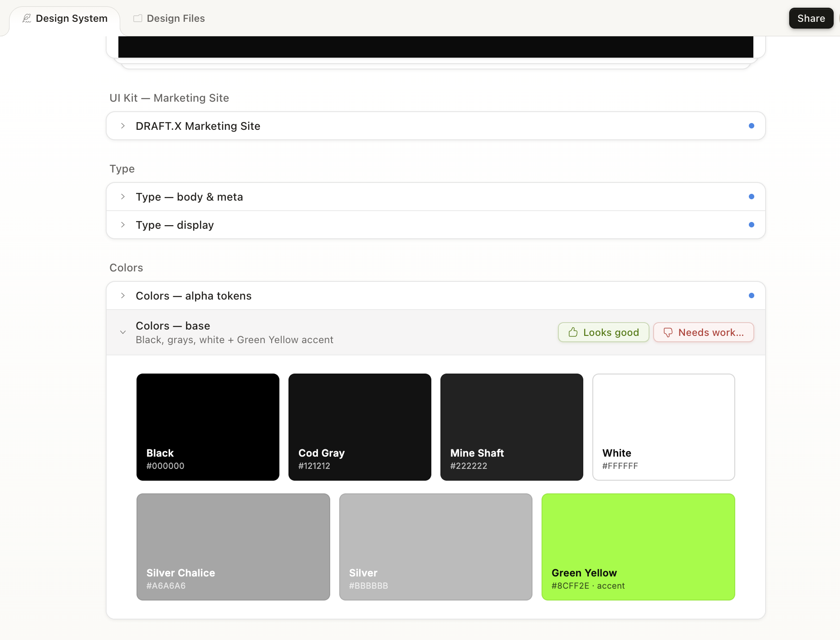Viewport: 840px width, 640px height.
Task: Click blue dot on DRAFT.X Marketing Site row
Action: (x=752, y=126)
